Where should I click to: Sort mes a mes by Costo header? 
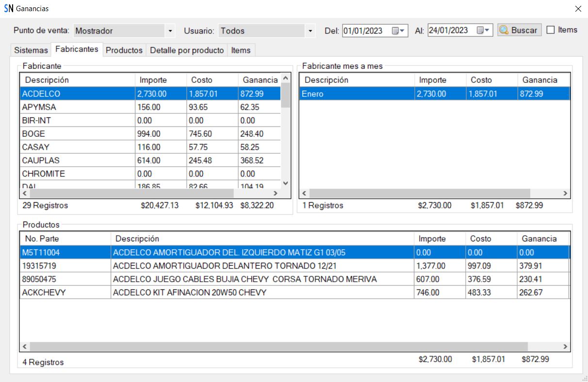tap(492, 80)
